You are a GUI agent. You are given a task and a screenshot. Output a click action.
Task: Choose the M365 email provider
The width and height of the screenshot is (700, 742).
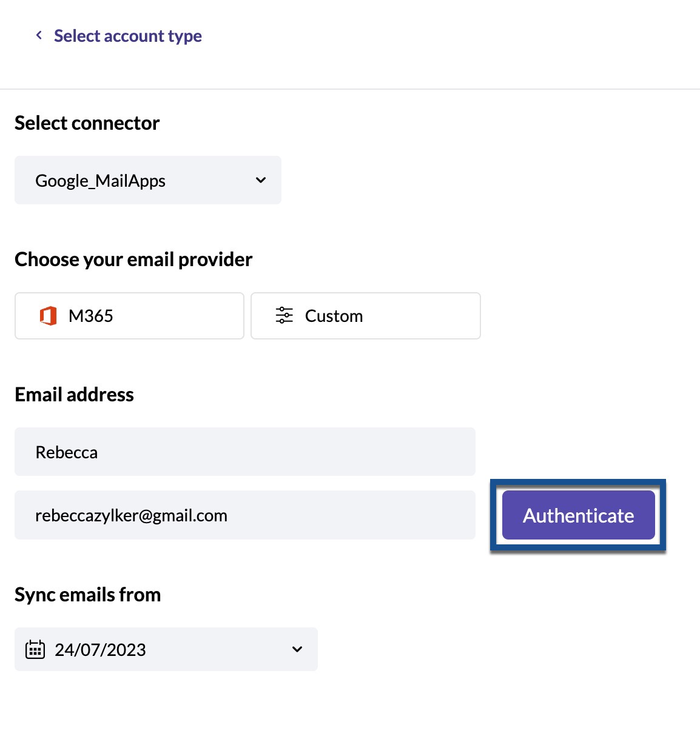coord(129,316)
